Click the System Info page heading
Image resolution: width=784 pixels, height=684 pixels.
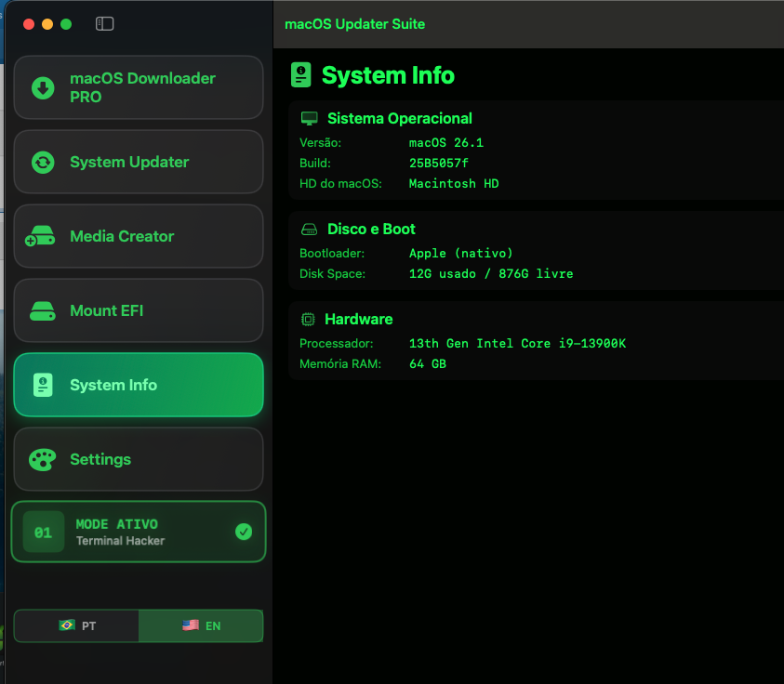(388, 75)
